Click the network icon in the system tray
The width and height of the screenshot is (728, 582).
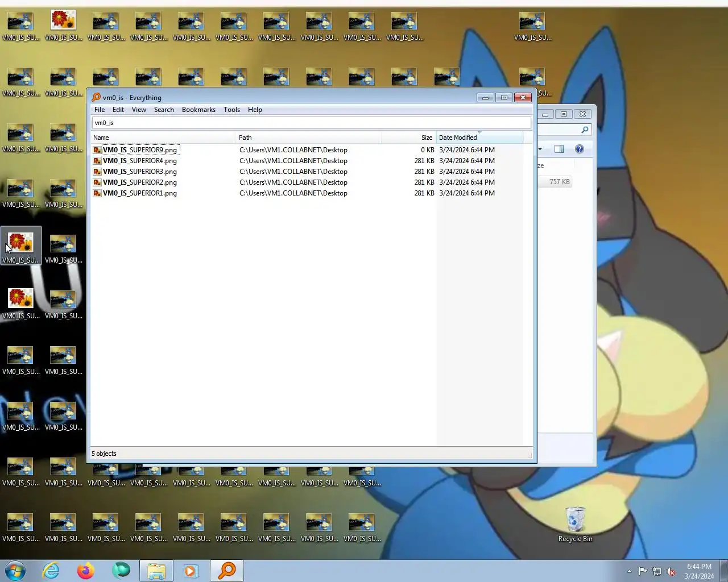[657, 571]
